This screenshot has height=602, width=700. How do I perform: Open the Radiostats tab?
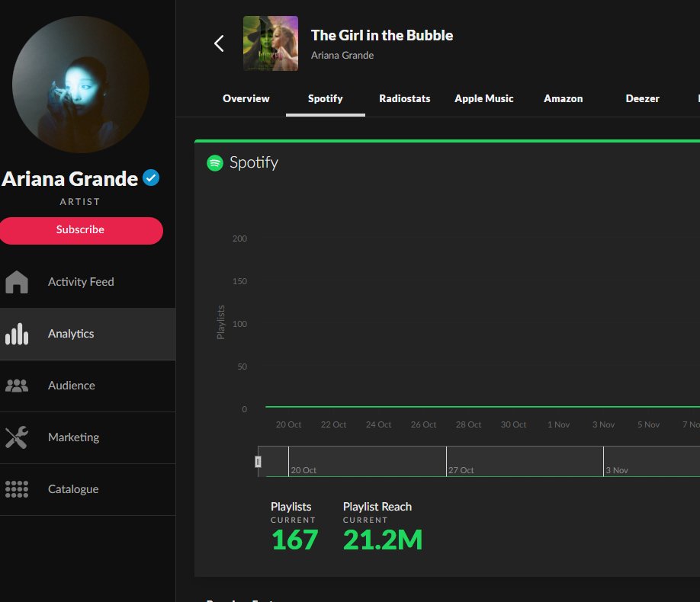pyautogui.click(x=405, y=98)
